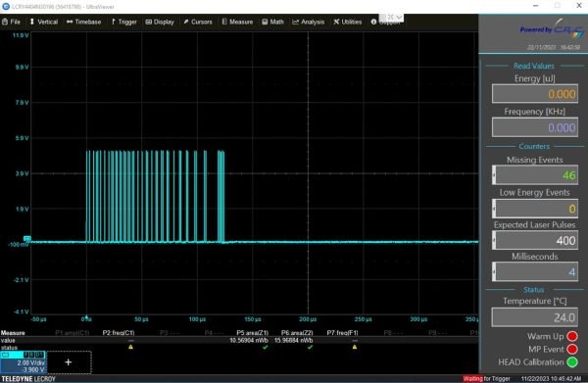
Task: Click the Cursors pencil icon
Action: click(186, 22)
